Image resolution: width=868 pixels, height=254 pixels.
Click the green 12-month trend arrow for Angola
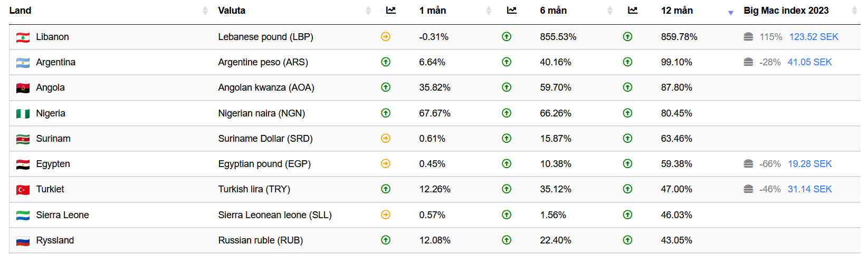(x=627, y=87)
